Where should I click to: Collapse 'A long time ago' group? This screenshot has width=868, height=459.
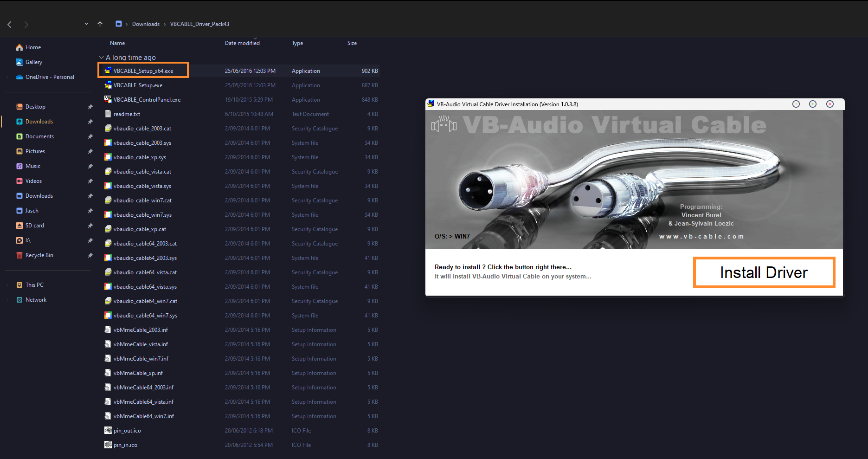101,58
